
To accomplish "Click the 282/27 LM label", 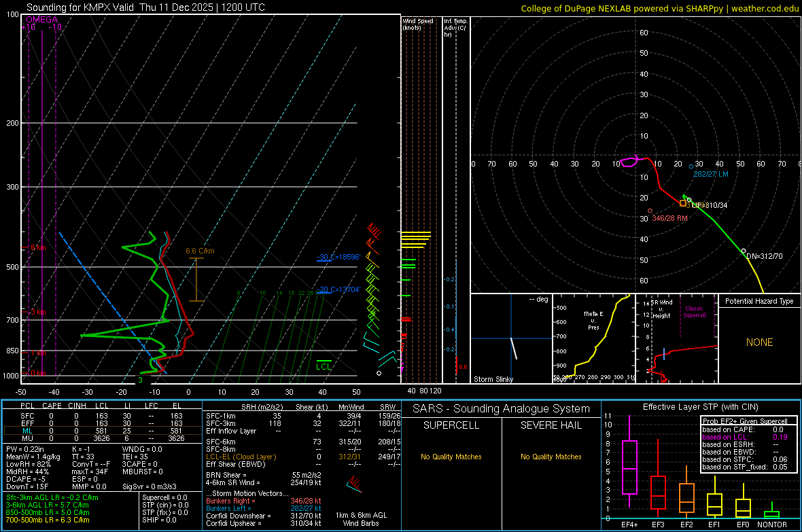I will (711, 174).
